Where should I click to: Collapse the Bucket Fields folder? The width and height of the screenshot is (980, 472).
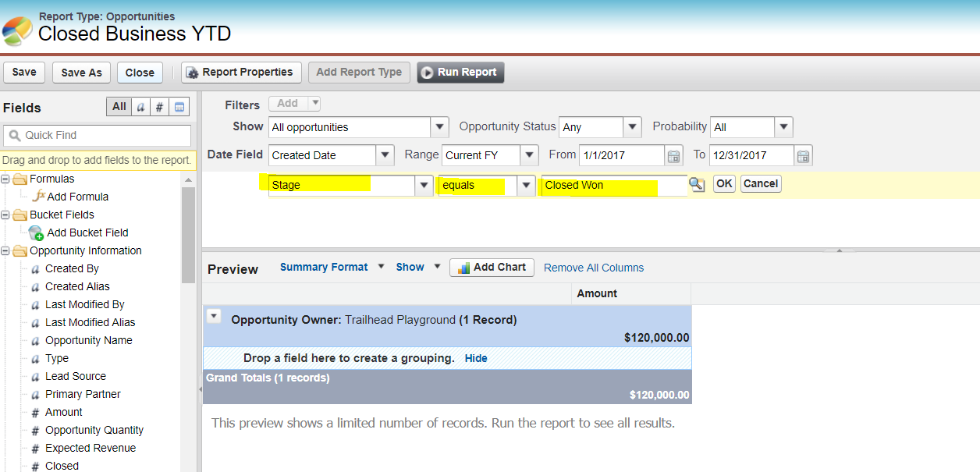pyautogui.click(x=5, y=215)
